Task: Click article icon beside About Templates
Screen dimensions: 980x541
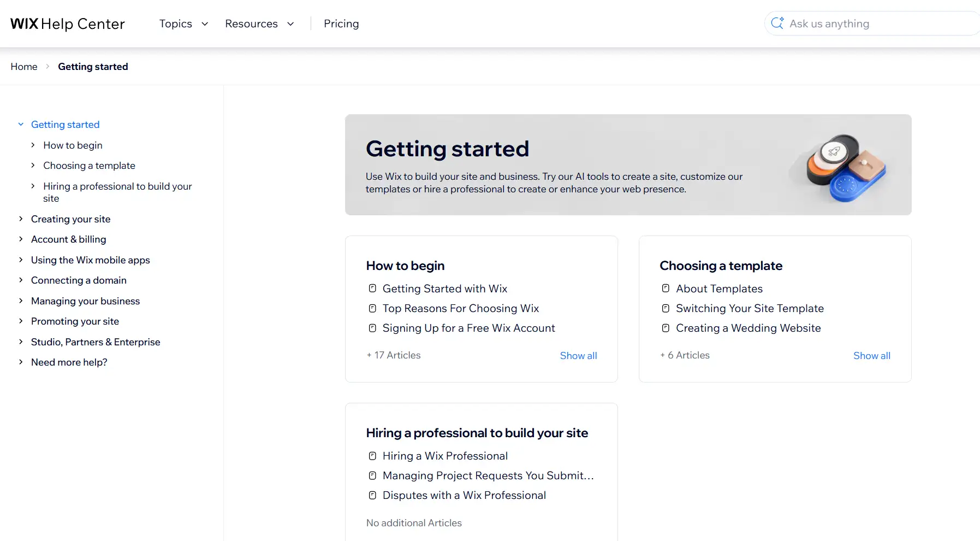Action: pyautogui.click(x=666, y=288)
